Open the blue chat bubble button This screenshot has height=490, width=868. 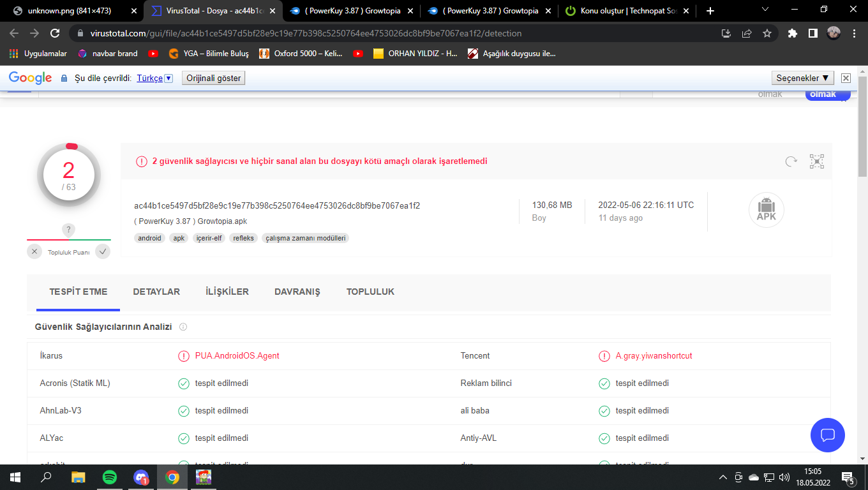click(x=828, y=435)
